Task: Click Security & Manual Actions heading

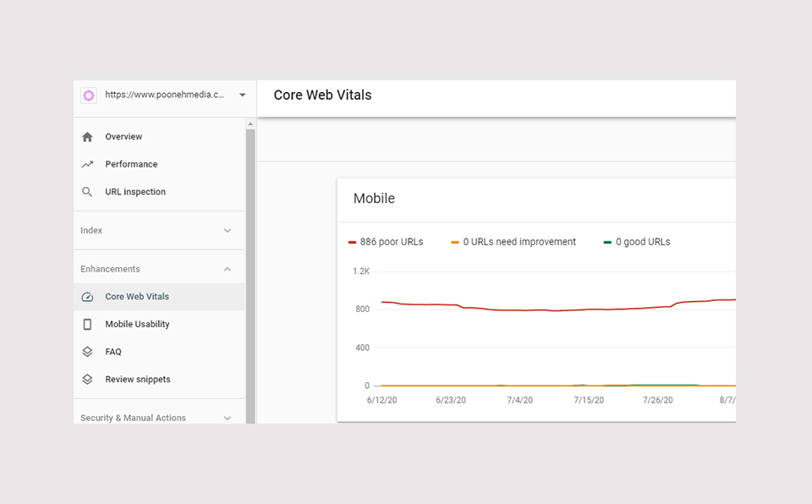Action: pyautogui.click(x=133, y=418)
